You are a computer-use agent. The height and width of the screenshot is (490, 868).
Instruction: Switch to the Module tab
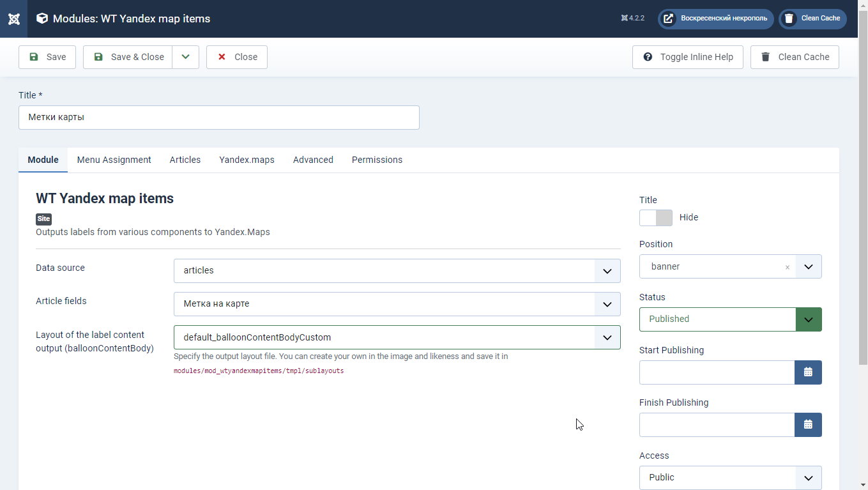click(43, 160)
